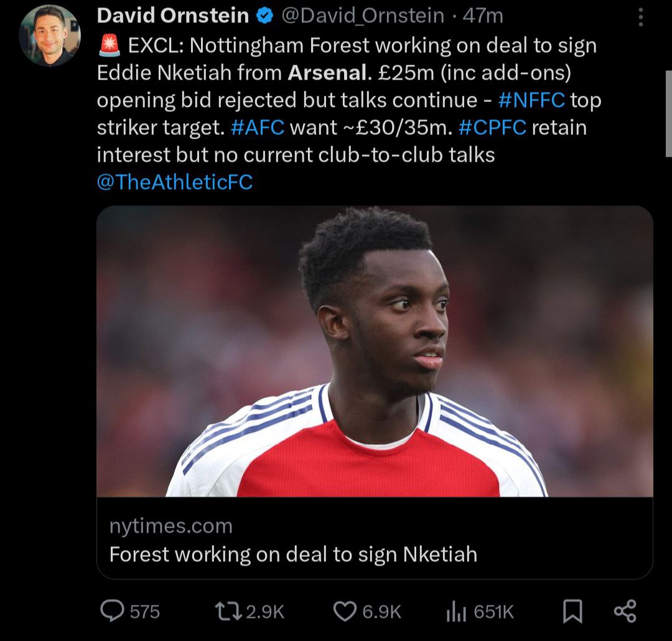Open David Ornstein's profile picture
Viewport: 672px width, 641px height.
(x=50, y=35)
